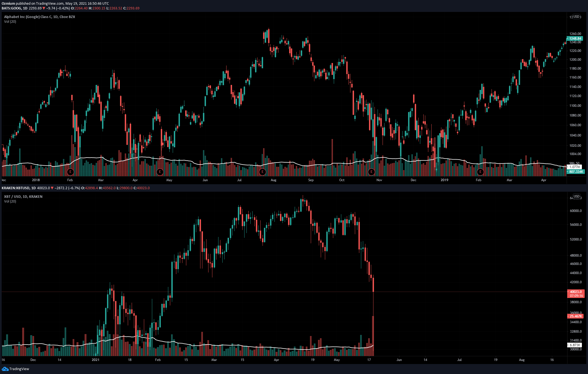Click the 2018 label on GOOG time axis
This screenshot has width=588, height=374.
pos(36,180)
